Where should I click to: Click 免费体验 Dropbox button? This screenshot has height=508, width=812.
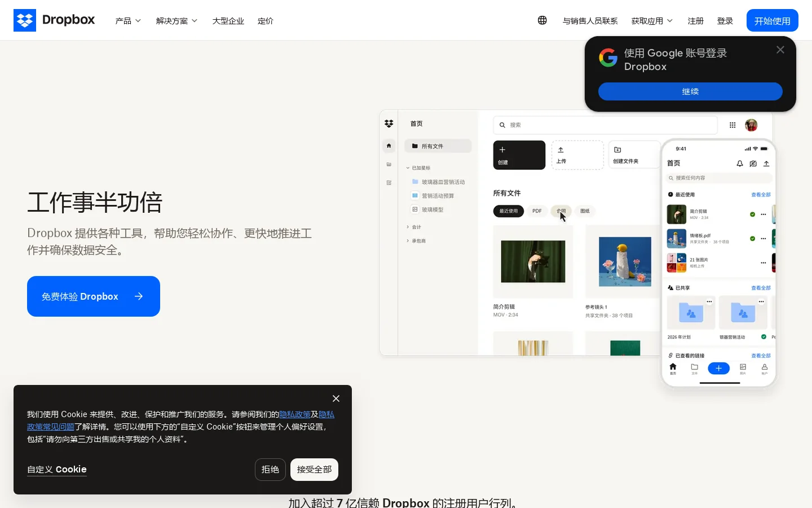click(x=94, y=296)
